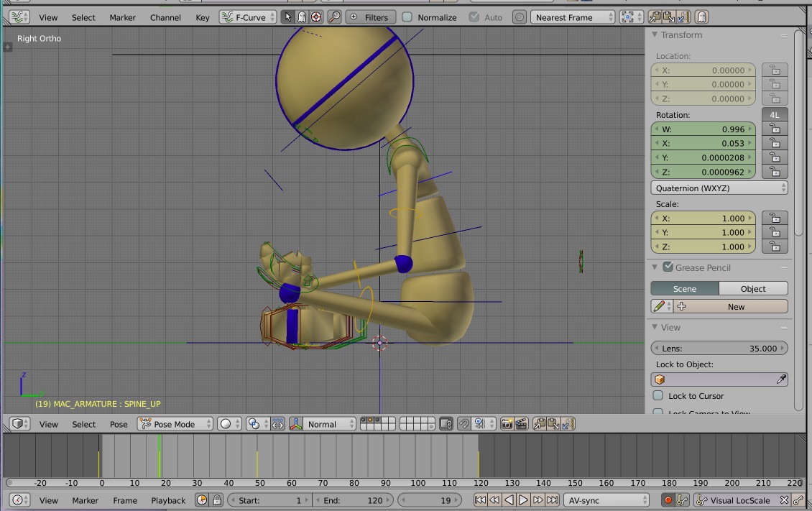The width and height of the screenshot is (812, 511).
Task: Toggle auto keyframe record button
Action: (x=668, y=500)
